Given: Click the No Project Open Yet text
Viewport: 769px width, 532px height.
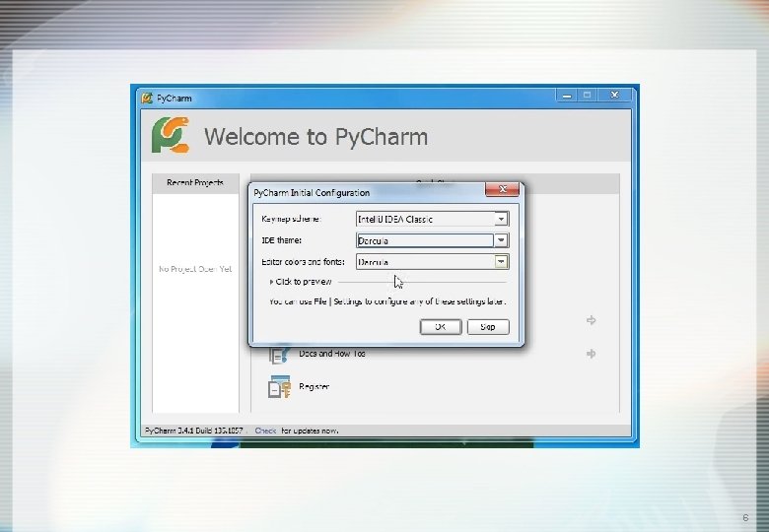Looking at the screenshot, I should tap(195, 269).
